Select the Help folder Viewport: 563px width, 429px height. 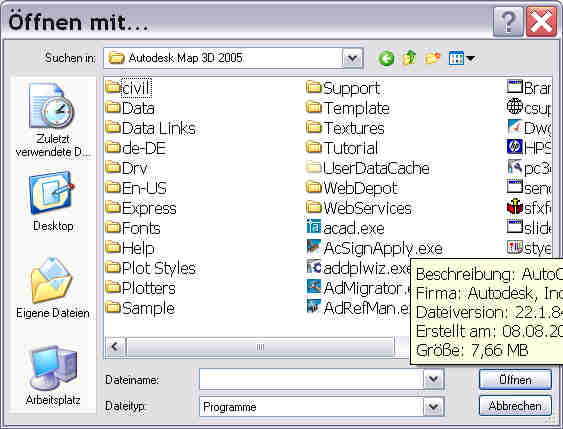130,248
